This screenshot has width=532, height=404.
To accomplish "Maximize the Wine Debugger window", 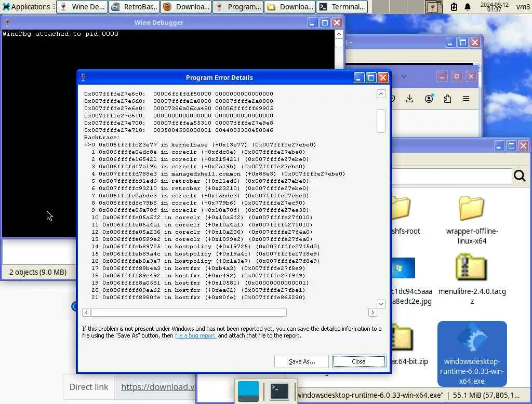I will pyautogui.click(x=325, y=23).
